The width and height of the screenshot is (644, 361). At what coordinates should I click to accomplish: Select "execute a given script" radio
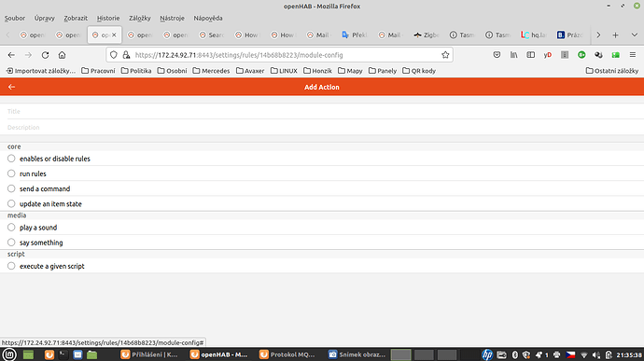[11, 266]
